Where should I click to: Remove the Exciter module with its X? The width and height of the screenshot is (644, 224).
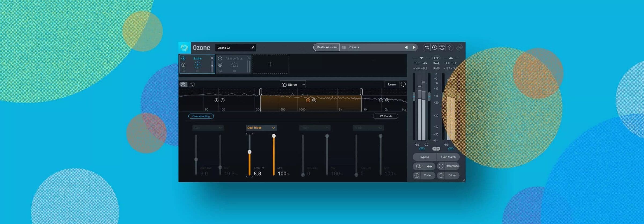click(x=212, y=58)
